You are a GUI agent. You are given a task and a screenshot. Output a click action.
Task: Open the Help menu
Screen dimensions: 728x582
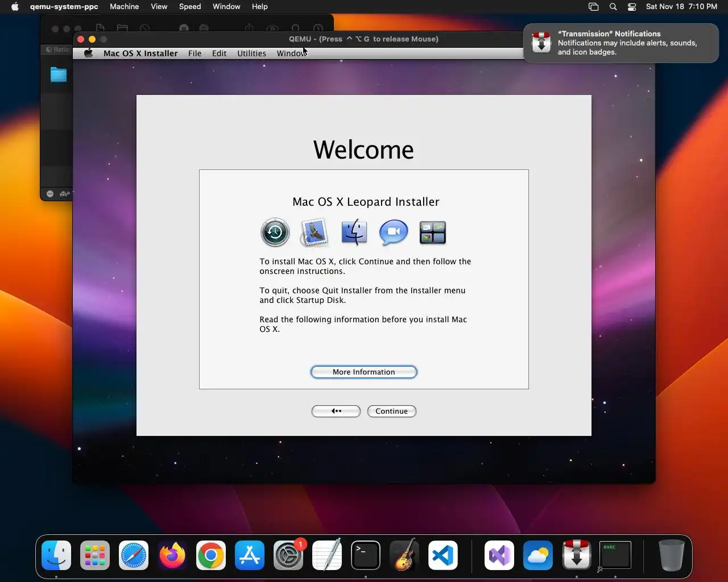click(260, 7)
